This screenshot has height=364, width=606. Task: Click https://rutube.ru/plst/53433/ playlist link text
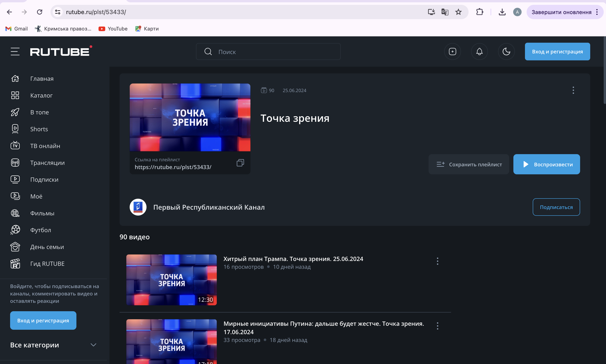click(173, 167)
